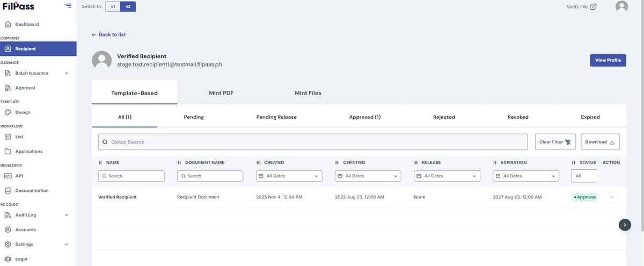This screenshot has height=266, width=644.
Task: Collapse sidebar using the menu icon
Action: pos(68,6)
